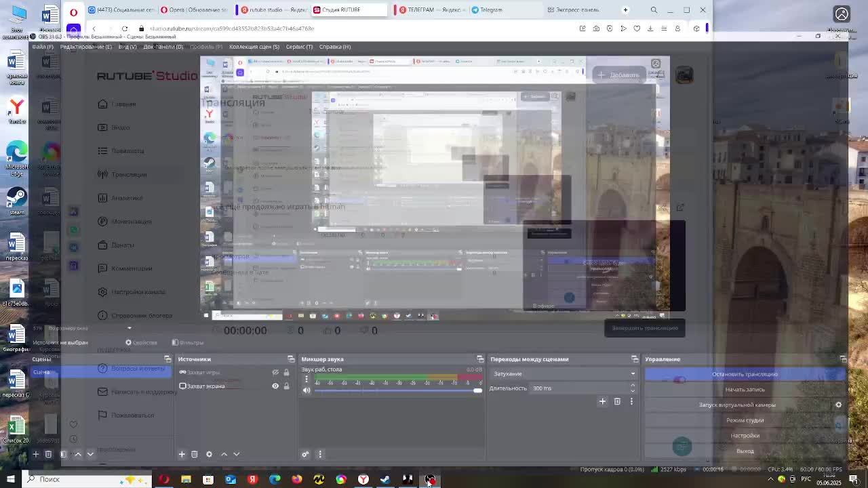Open the Редактирование menu

tap(86, 47)
